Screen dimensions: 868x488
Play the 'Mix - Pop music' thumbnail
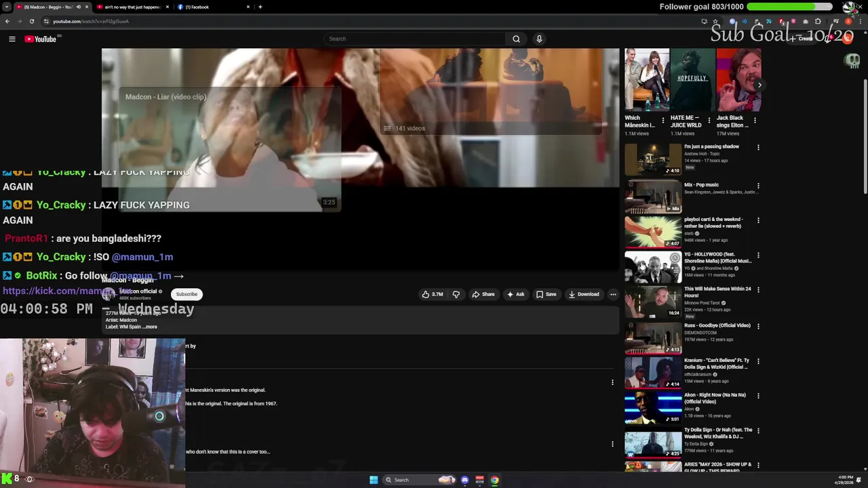point(653,197)
